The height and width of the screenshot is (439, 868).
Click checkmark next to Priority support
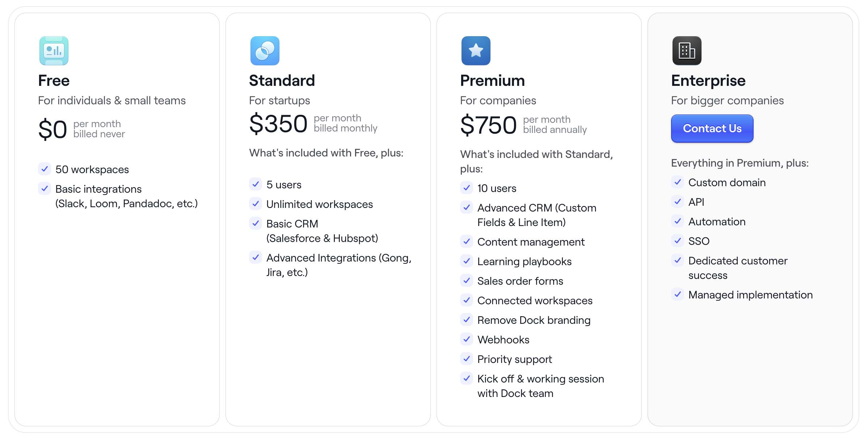point(467,359)
